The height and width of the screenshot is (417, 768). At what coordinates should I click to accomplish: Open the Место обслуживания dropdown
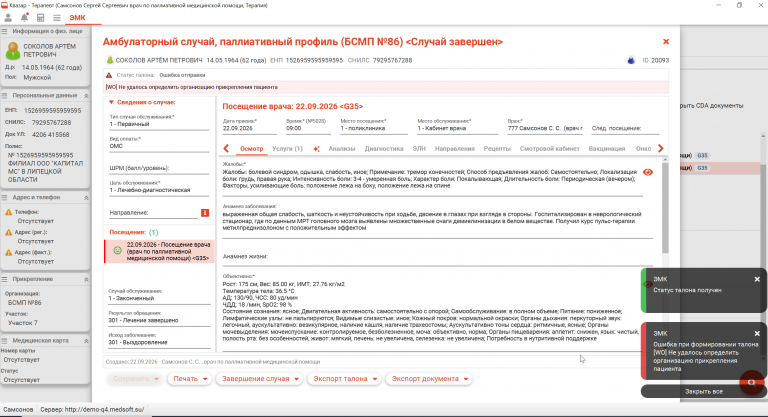[x=457, y=128]
